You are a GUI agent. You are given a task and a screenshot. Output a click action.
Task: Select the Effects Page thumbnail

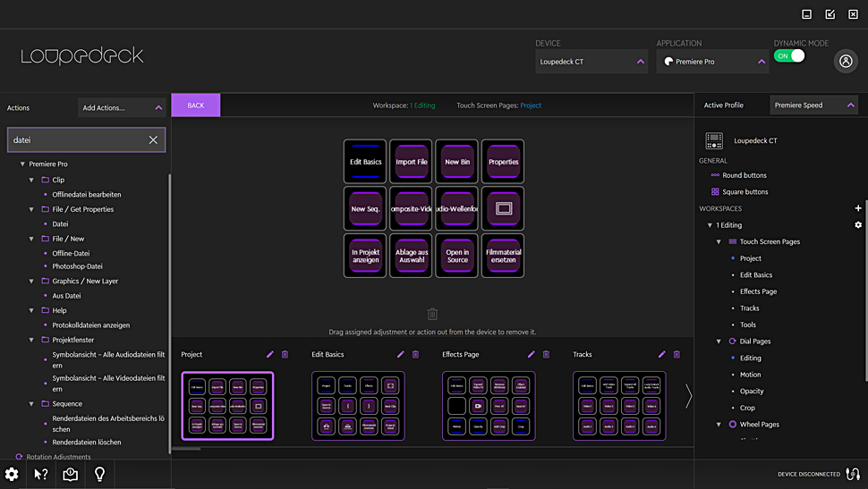tap(489, 406)
